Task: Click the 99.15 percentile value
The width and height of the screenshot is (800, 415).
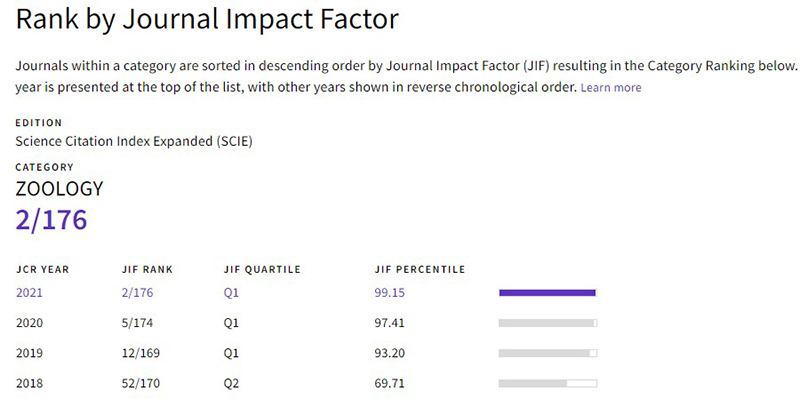Action: click(389, 293)
